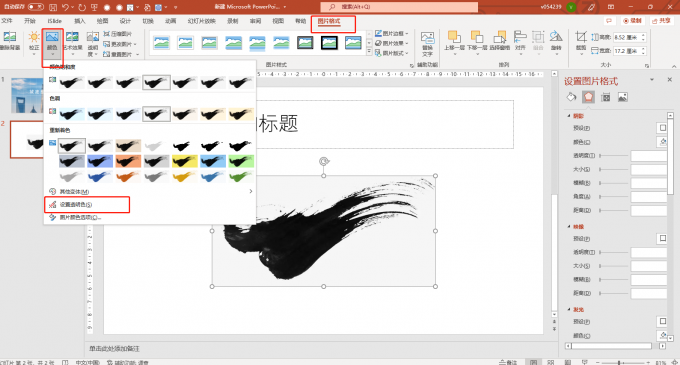
Task: Switch to Fill & Line paint bucket tab
Action: (x=571, y=97)
